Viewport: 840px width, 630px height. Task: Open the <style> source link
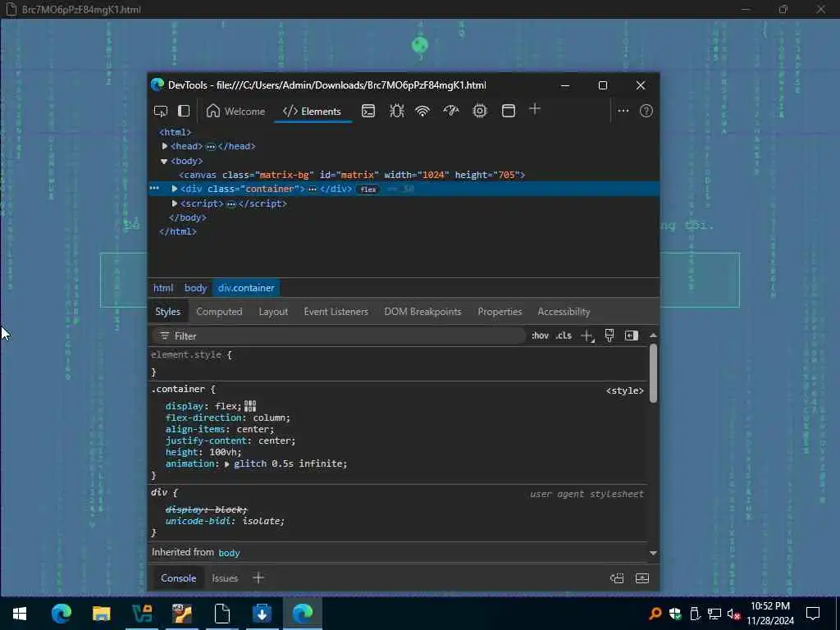(x=624, y=390)
